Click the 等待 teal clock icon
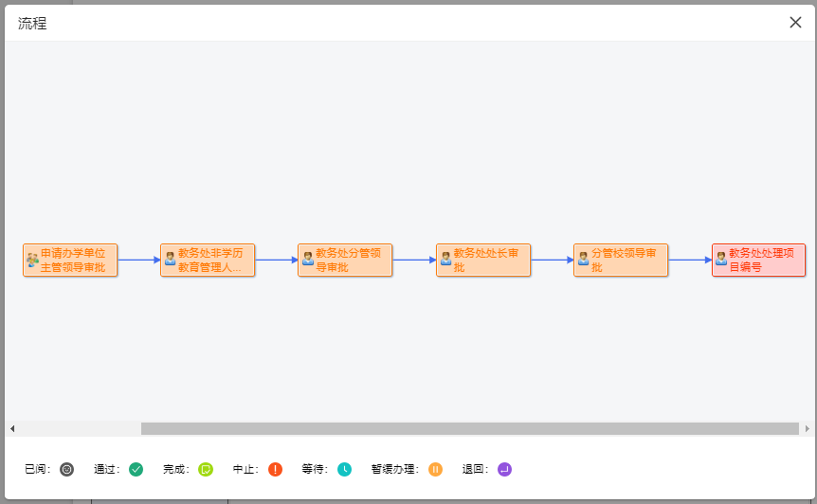817x504 pixels. (344, 469)
